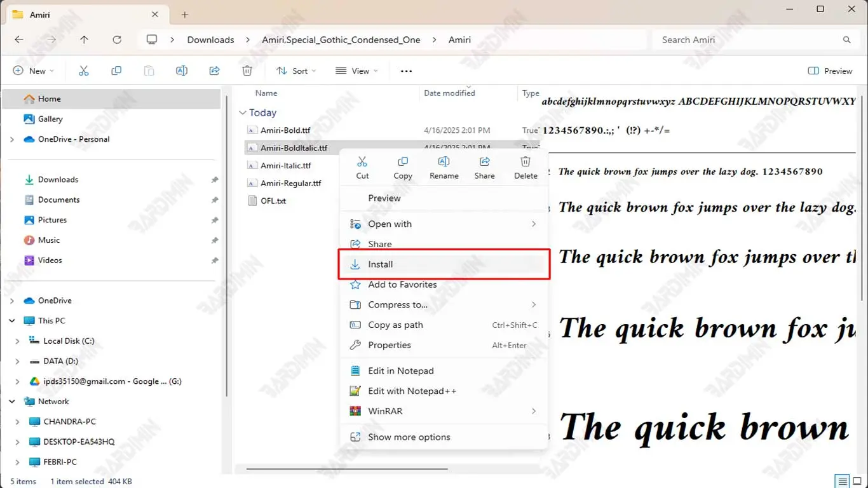This screenshot has width=868, height=488.
Task: Go up one folder with Up arrow
Action: (84, 39)
